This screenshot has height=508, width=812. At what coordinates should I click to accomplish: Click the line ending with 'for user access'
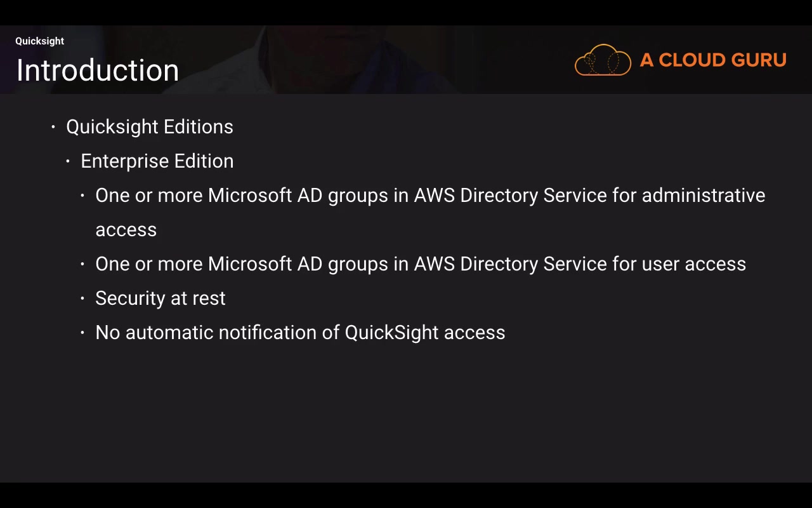(421, 264)
